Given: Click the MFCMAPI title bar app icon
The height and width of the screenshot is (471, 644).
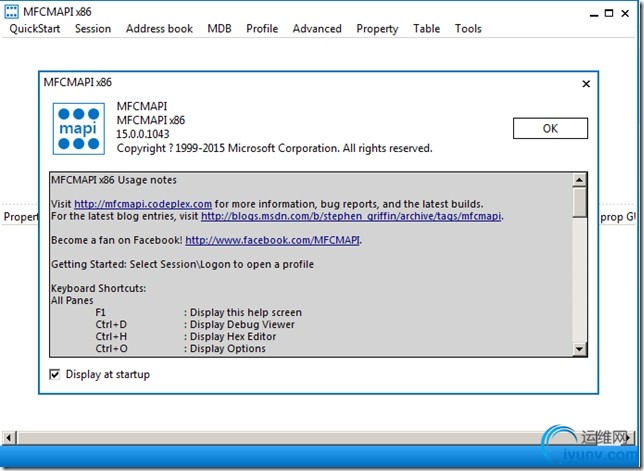Looking at the screenshot, I should (x=12, y=11).
